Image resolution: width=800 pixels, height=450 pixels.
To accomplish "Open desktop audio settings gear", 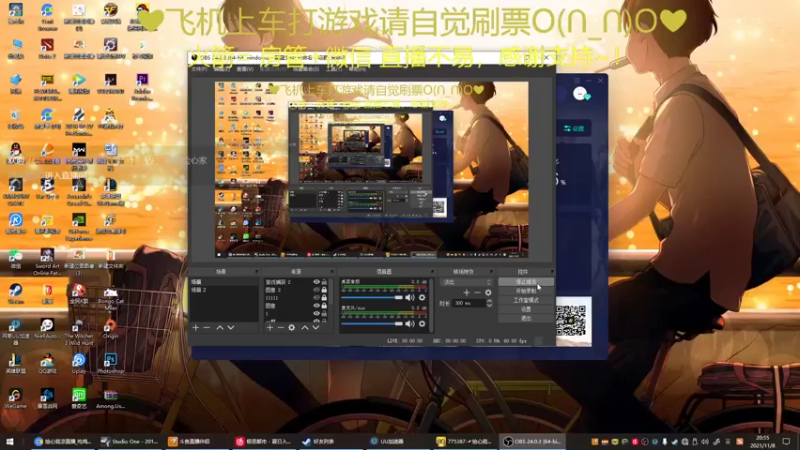I will click(x=422, y=297).
